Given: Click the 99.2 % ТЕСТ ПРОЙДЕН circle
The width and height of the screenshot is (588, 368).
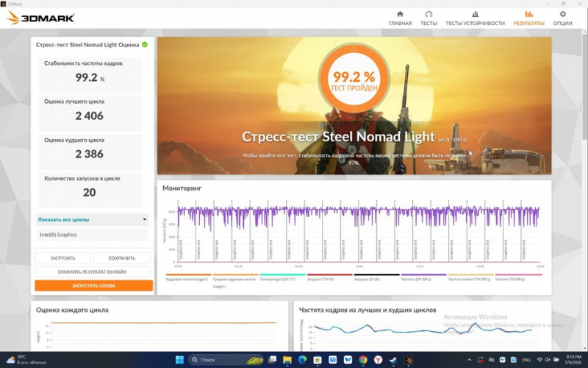Looking at the screenshot, I should [x=354, y=79].
